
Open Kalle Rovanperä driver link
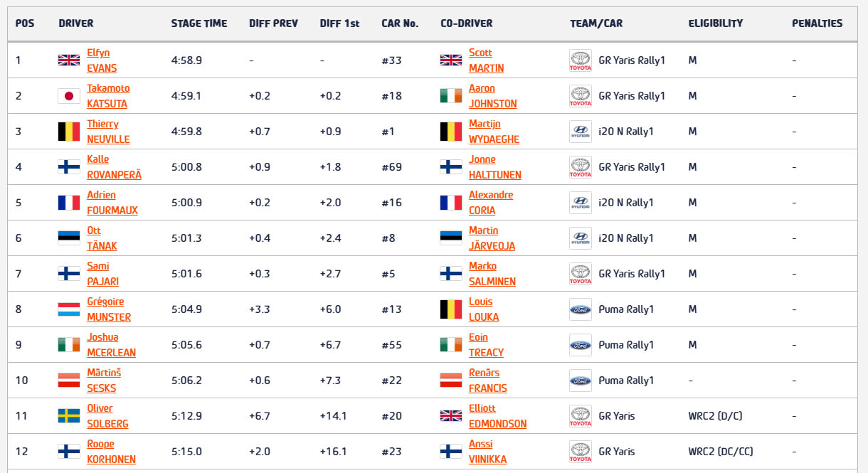tap(114, 167)
